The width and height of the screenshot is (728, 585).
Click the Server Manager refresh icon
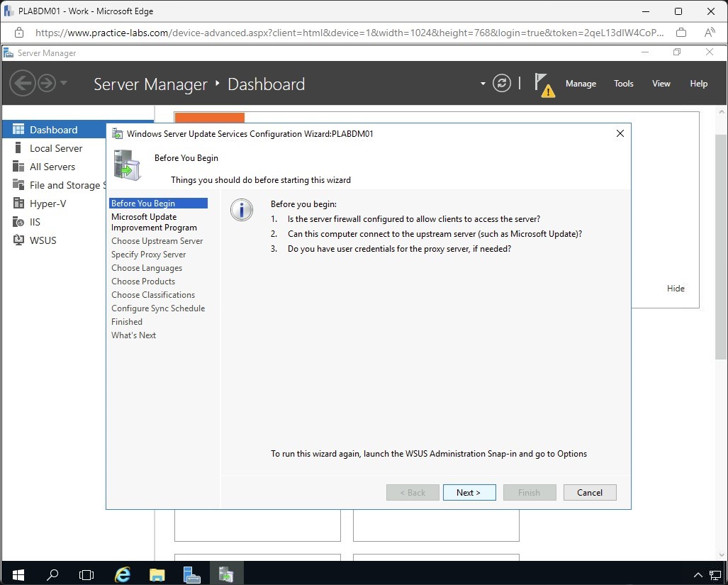(x=502, y=83)
